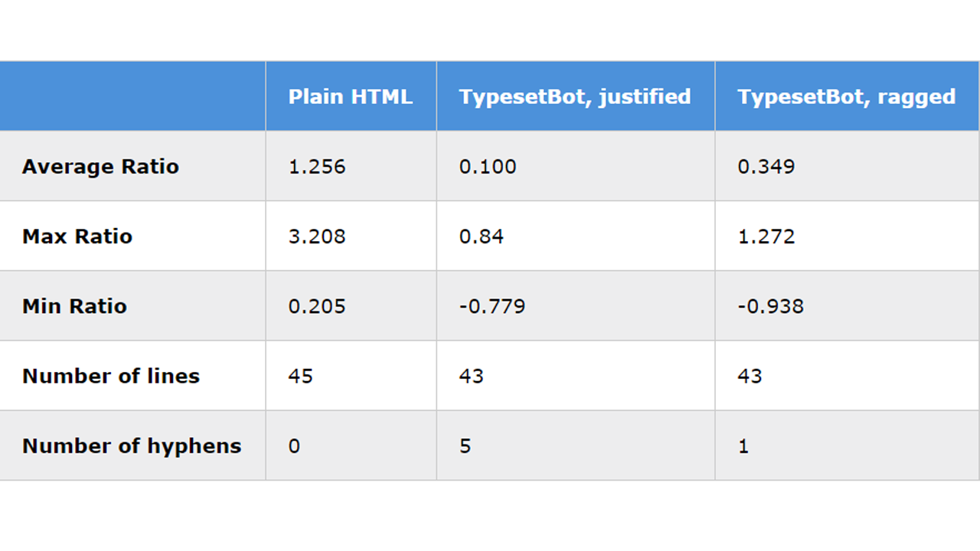Click the Number of lines row label
Viewport: 980px width, 551px height.
tap(111, 376)
